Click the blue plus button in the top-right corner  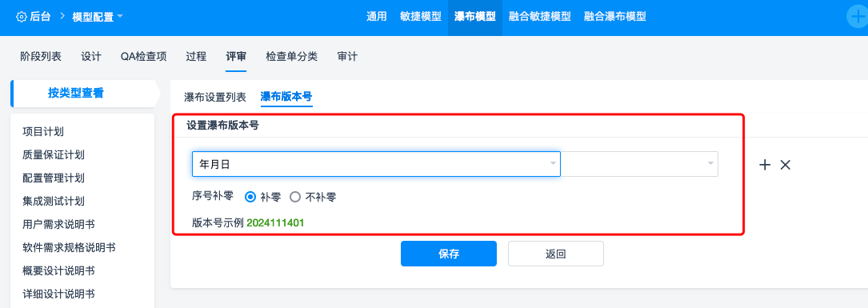(x=858, y=17)
